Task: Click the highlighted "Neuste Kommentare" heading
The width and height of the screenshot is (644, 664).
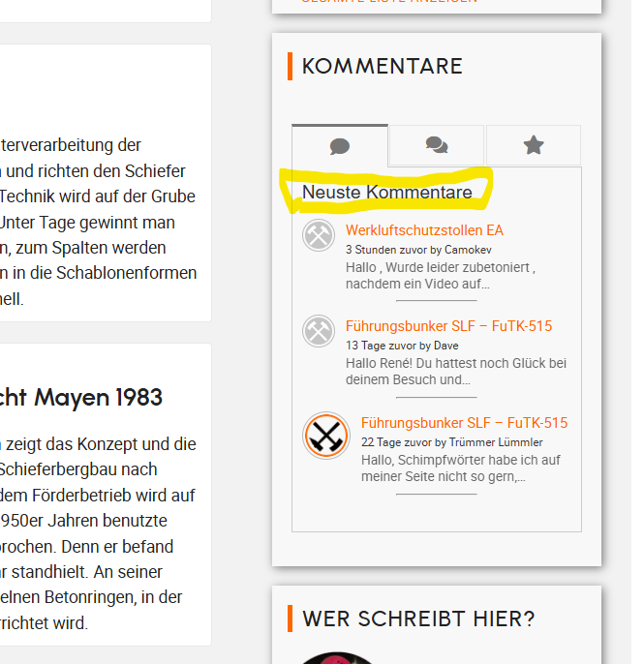Action: tap(387, 192)
